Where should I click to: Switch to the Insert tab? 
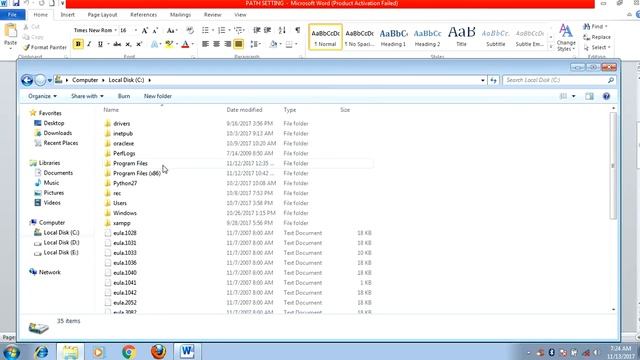tap(68, 15)
